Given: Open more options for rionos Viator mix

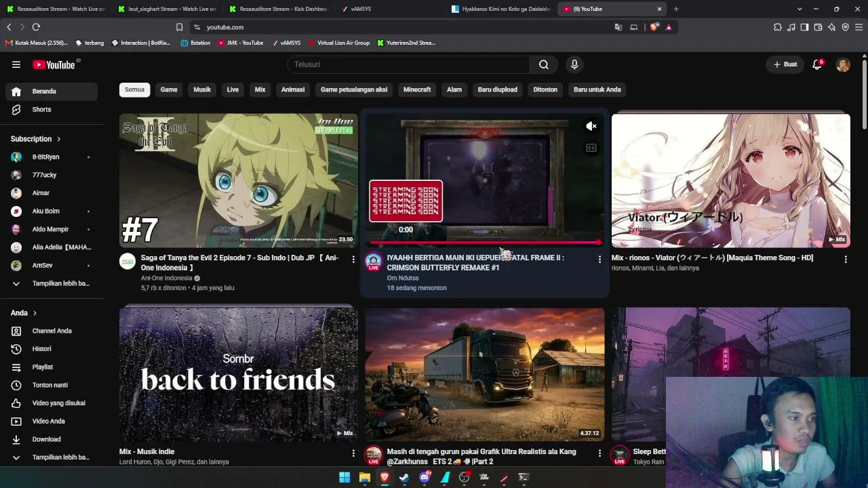Looking at the screenshot, I should coord(846,259).
